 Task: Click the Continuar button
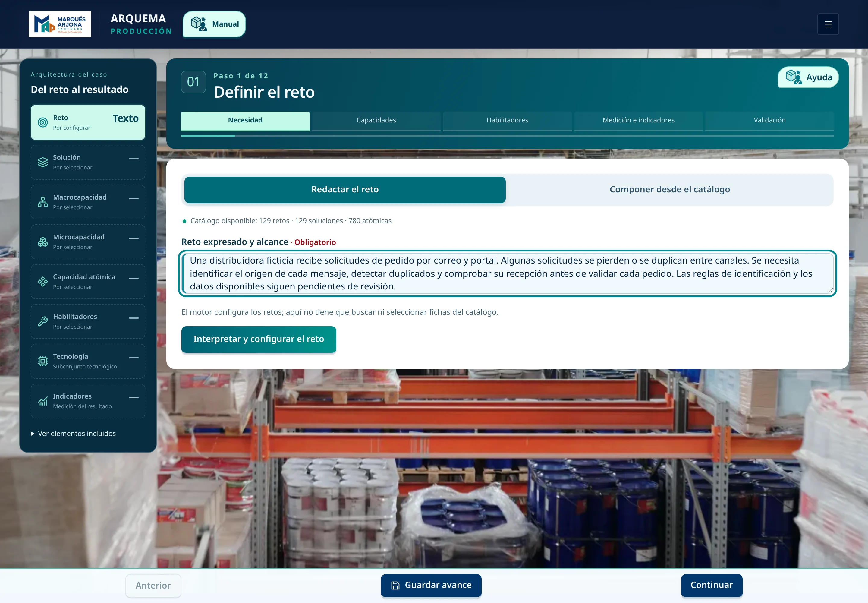(x=712, y=585)
